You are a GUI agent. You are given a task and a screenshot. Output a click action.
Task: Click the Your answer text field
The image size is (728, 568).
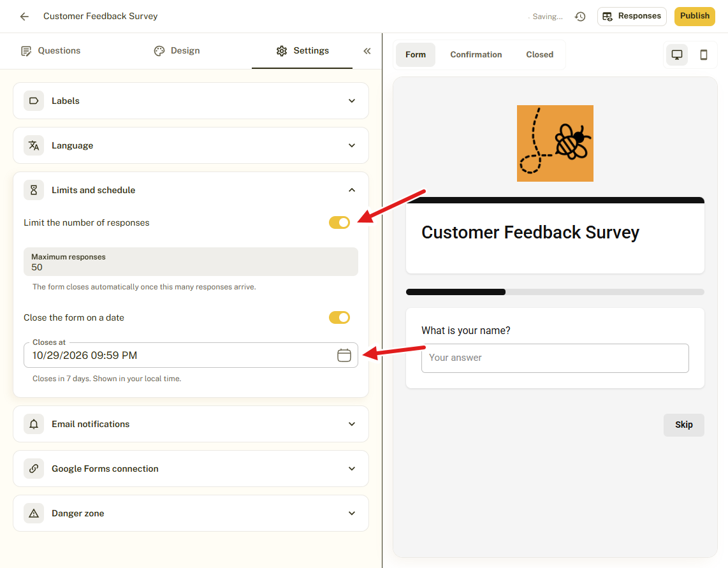click(x=555, y=358)
